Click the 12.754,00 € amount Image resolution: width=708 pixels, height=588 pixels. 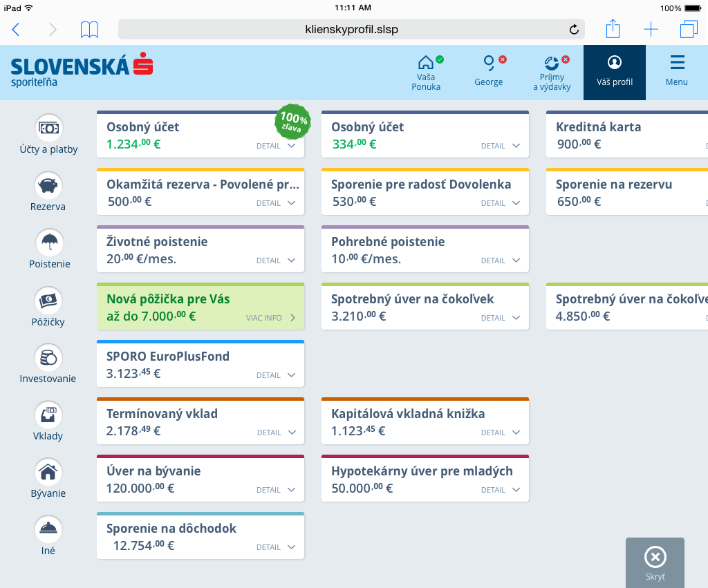pos(144,546)
